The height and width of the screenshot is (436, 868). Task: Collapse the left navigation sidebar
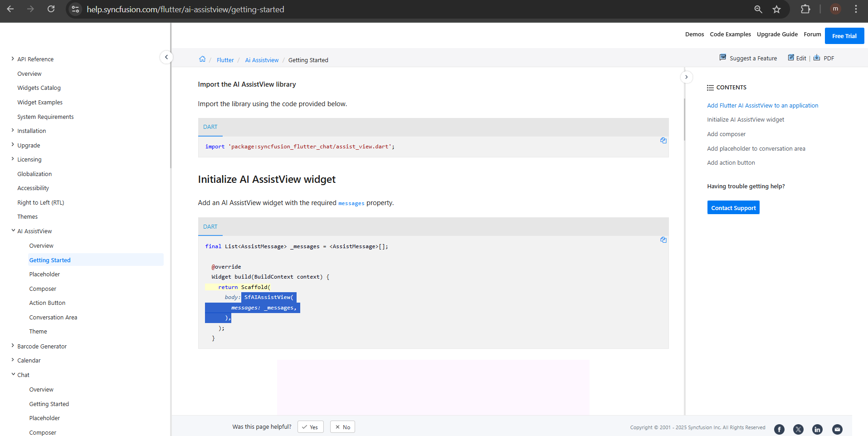[x=166, y=57]
